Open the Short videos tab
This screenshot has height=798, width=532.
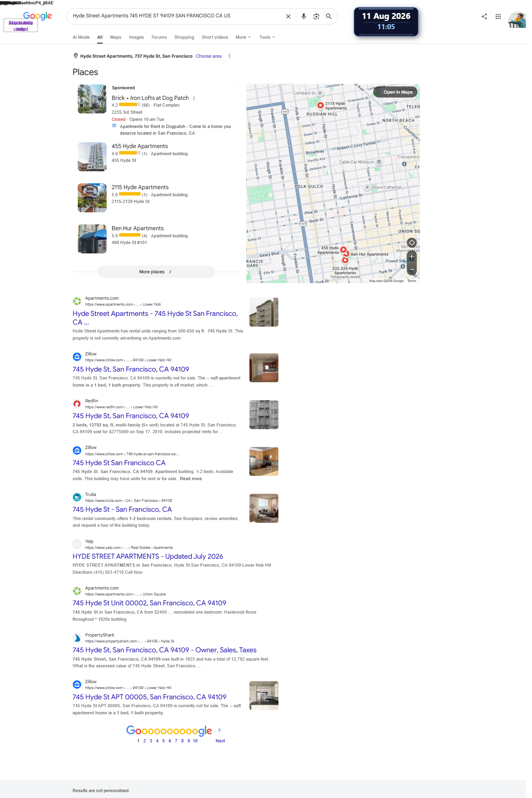[x=215, y=37]
